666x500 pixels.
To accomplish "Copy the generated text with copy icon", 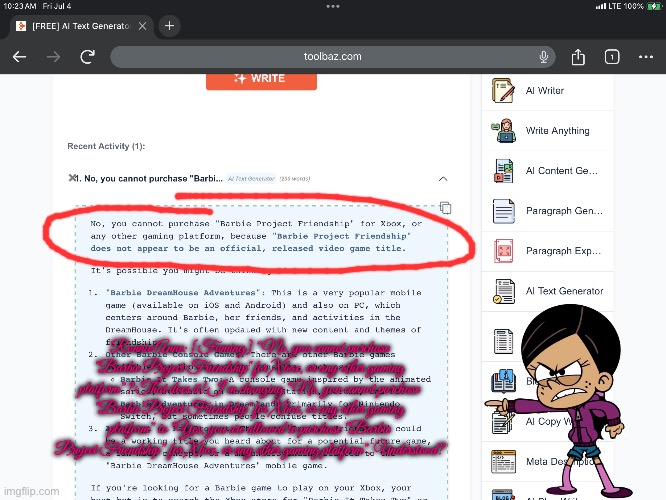I will point(445,208).
